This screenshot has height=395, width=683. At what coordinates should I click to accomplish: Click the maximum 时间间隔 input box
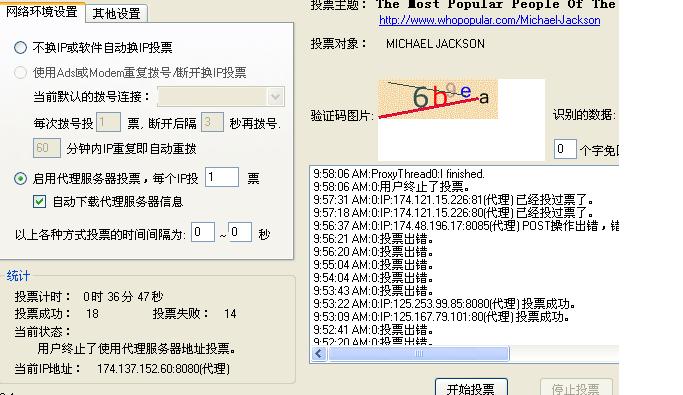pyautogui.click(x=240, y=232)
